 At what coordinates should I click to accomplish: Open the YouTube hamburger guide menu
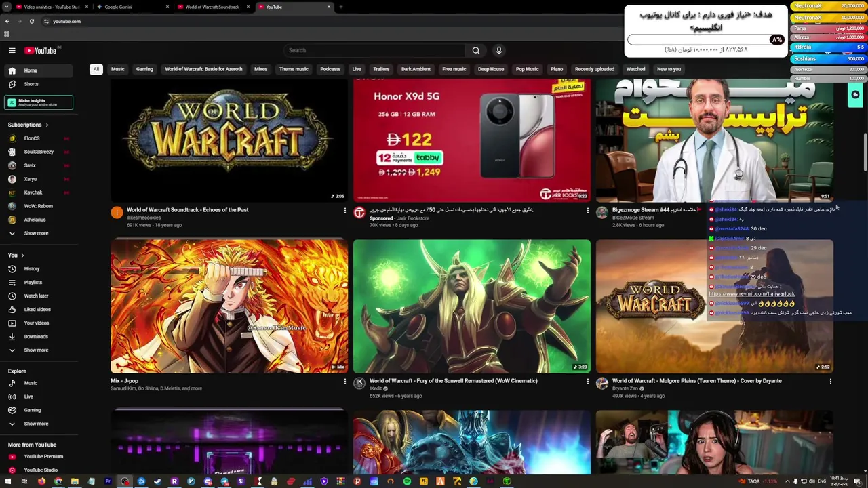[x=12, y=50]
